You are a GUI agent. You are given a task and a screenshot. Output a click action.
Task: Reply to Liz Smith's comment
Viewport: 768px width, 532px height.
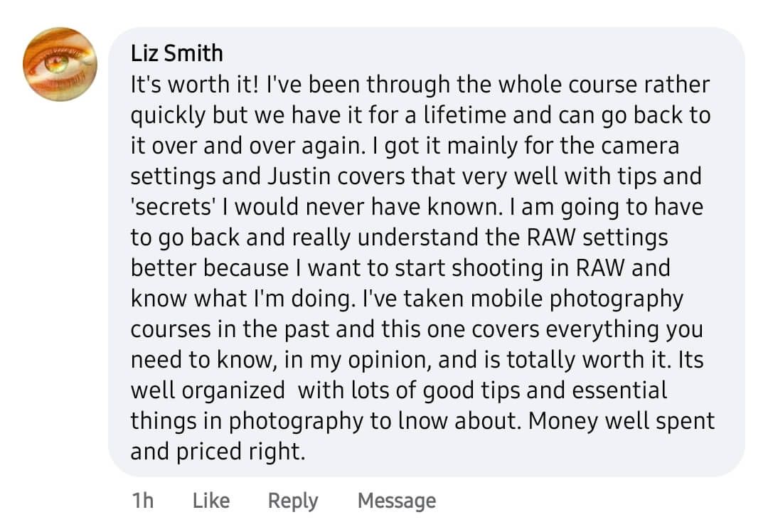pyautogui.click(x=293, y=501)
